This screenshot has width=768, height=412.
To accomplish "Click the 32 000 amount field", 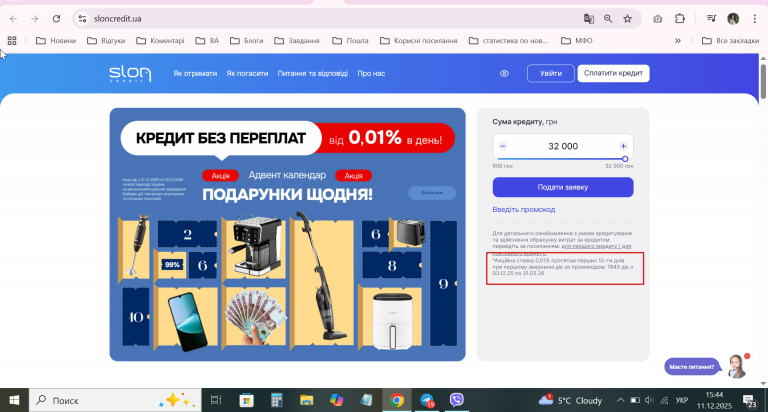I will (x=563, y=146).
